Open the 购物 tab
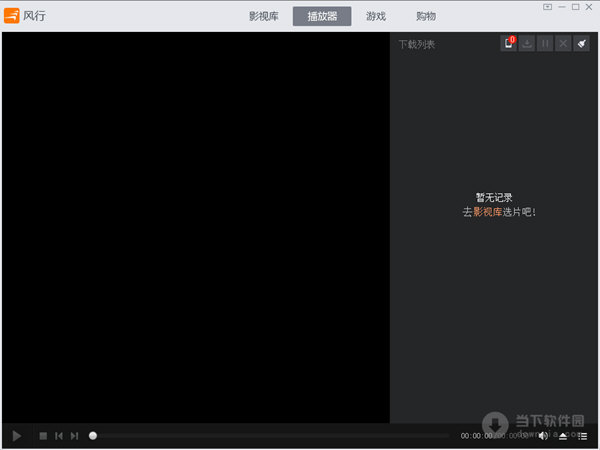 426,16
